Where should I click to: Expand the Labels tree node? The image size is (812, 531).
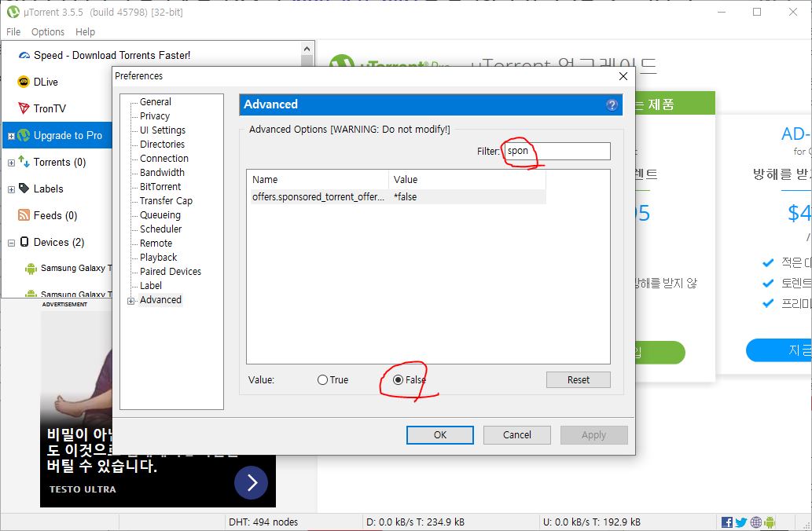click(x=11, y=189)
